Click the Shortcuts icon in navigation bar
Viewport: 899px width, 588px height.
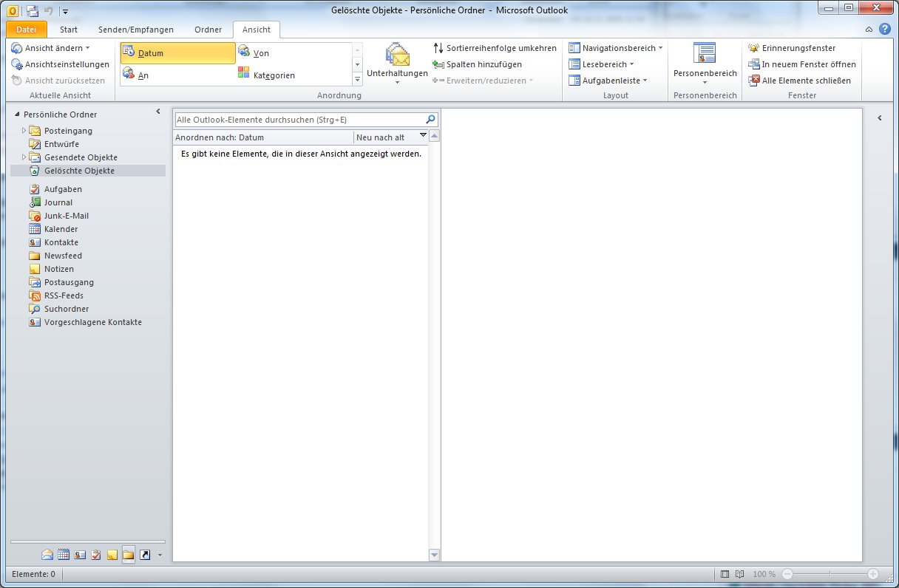(x=145, y=555)
